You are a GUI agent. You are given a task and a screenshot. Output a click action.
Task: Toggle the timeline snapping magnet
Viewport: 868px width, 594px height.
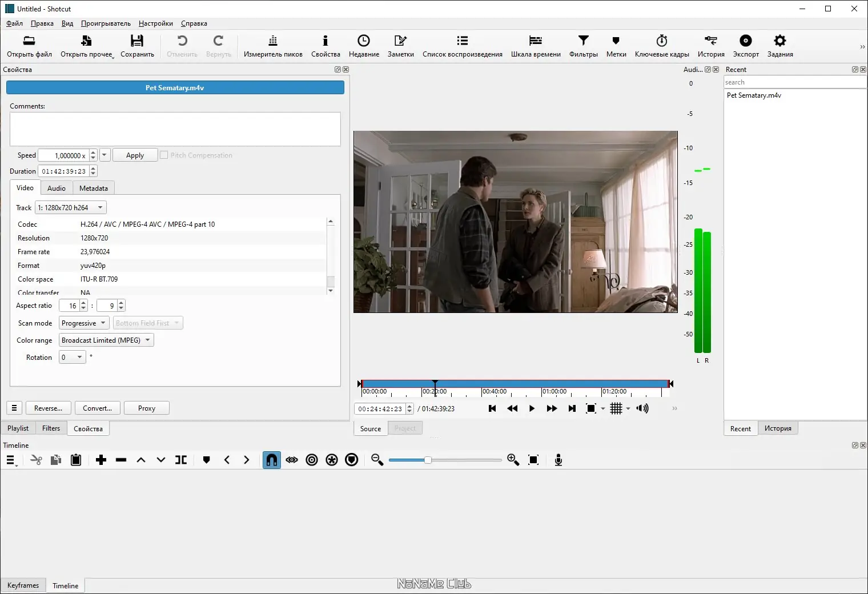272,460
